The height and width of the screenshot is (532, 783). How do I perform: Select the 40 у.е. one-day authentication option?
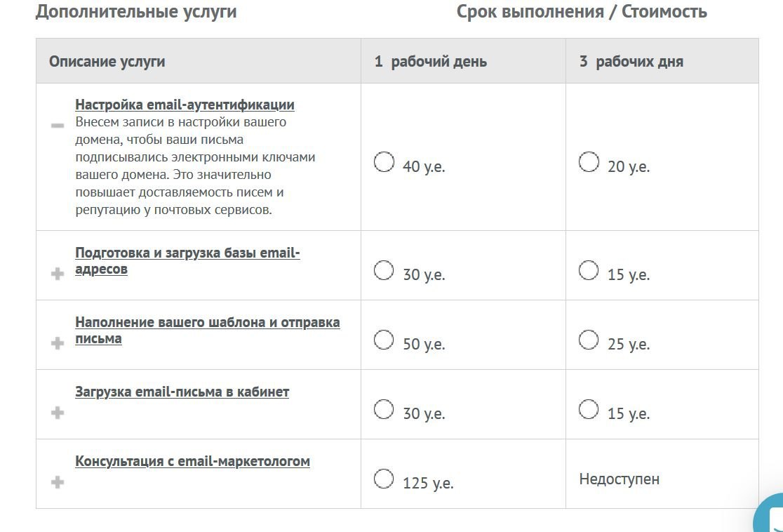[x=384, y=162]
